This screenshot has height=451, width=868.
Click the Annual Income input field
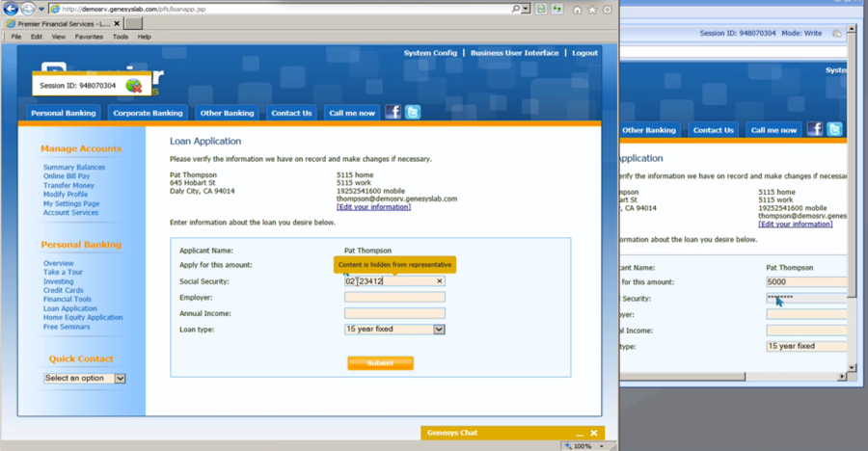click(394, 313)
